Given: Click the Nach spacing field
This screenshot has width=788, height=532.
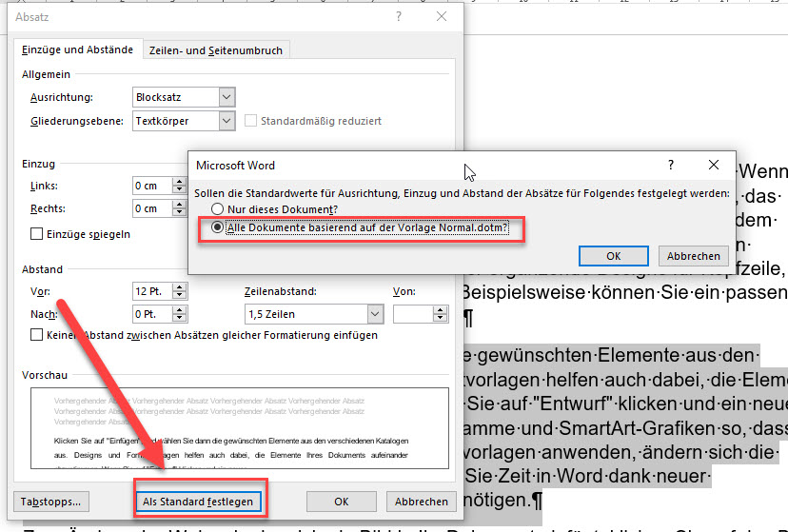Looking at the screenshot, I should 153,314.
